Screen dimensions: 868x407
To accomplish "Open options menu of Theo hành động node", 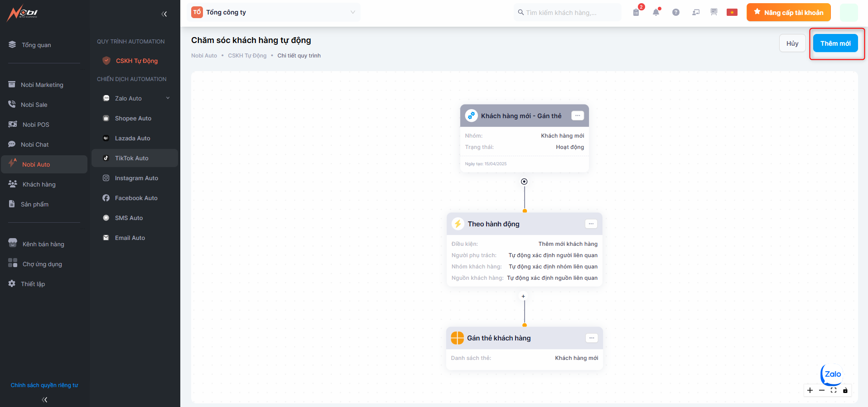I will coord(591,224).
